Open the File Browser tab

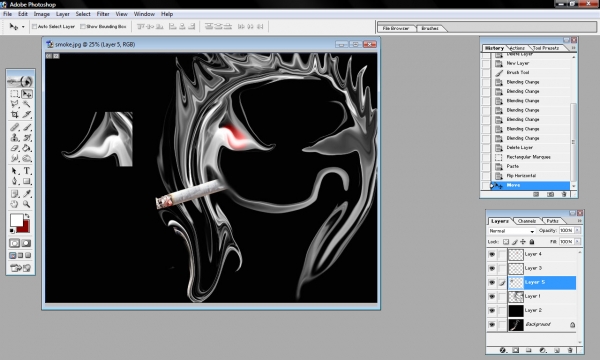pyautogui.click(x=396, y=28)
